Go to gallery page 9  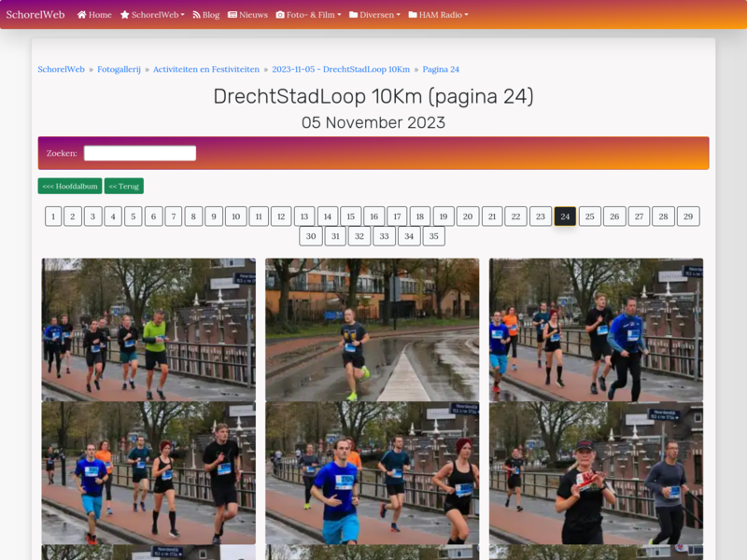tap(214, 217)
